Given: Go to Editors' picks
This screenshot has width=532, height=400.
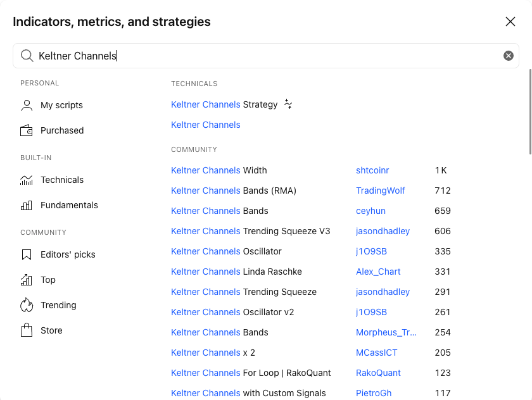Looking at the screenshot, I should (x=68, y=254).
